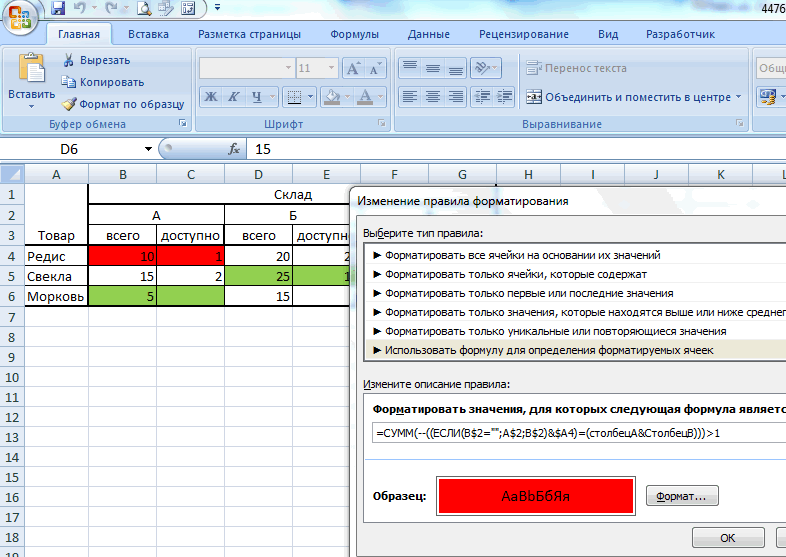Click the insert function fx icon
This screenshot has width=786, height=557.
pyautogui.click(x=234, y=149)
